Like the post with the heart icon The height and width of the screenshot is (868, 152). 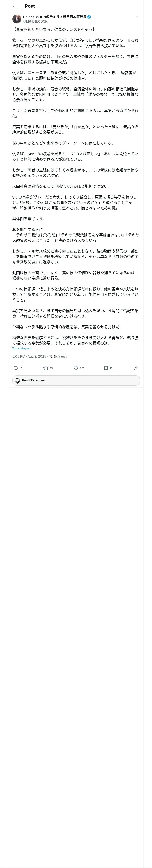[x=76, y=368]
